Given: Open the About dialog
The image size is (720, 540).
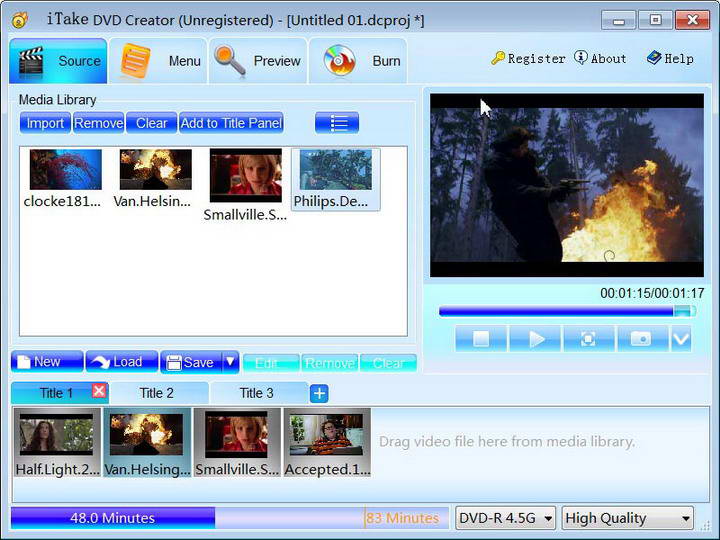Looking at the screenshot, I should click(x=600, y=58).
